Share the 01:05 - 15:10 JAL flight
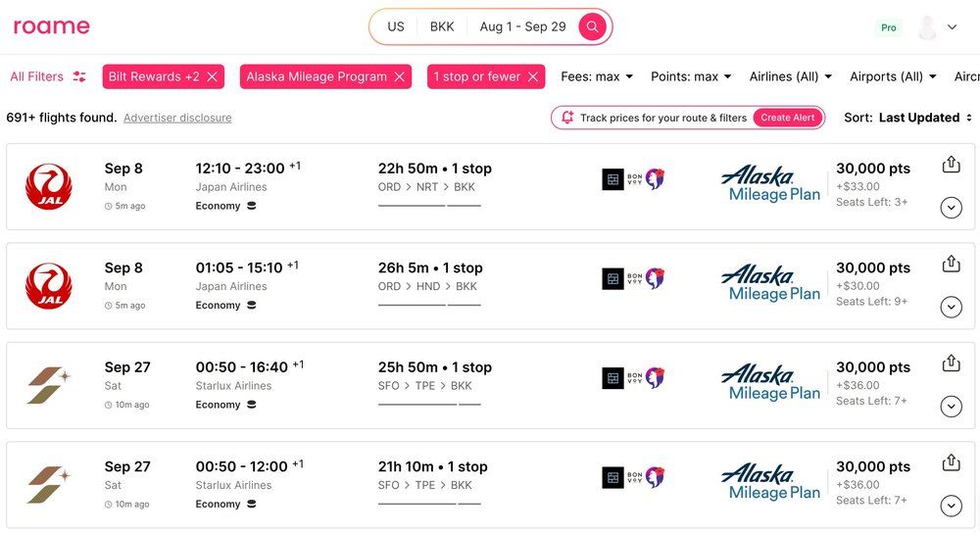 click(950, 264)
